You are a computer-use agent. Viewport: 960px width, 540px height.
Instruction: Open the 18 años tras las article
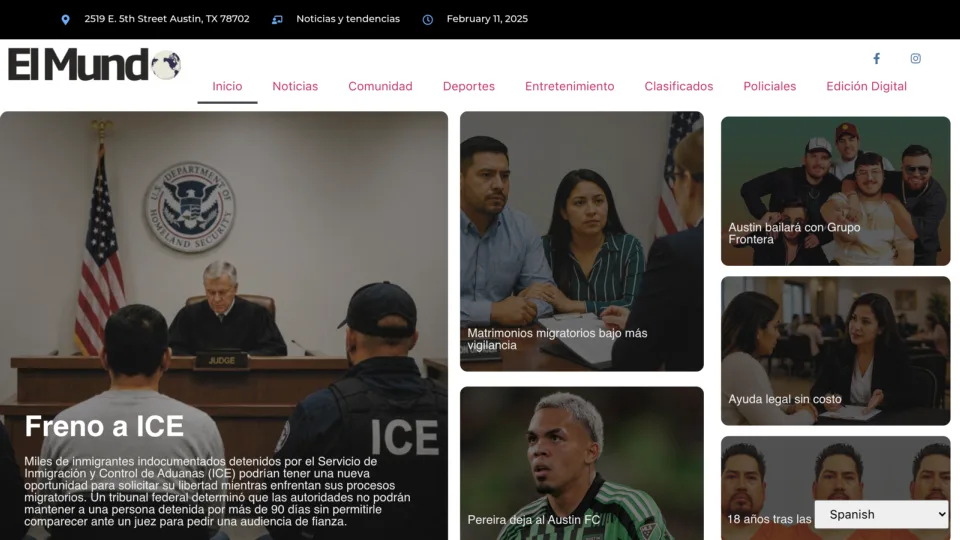(769, 519)
